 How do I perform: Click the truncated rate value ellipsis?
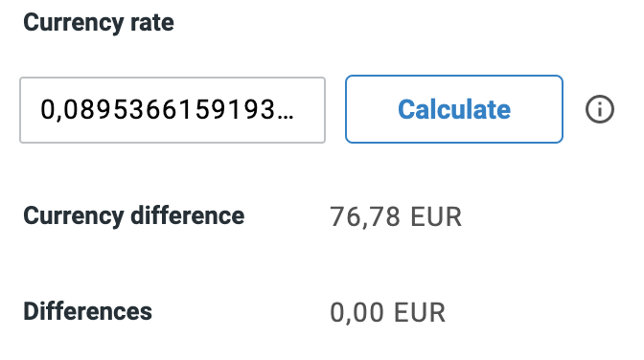(x=286, y=118)
